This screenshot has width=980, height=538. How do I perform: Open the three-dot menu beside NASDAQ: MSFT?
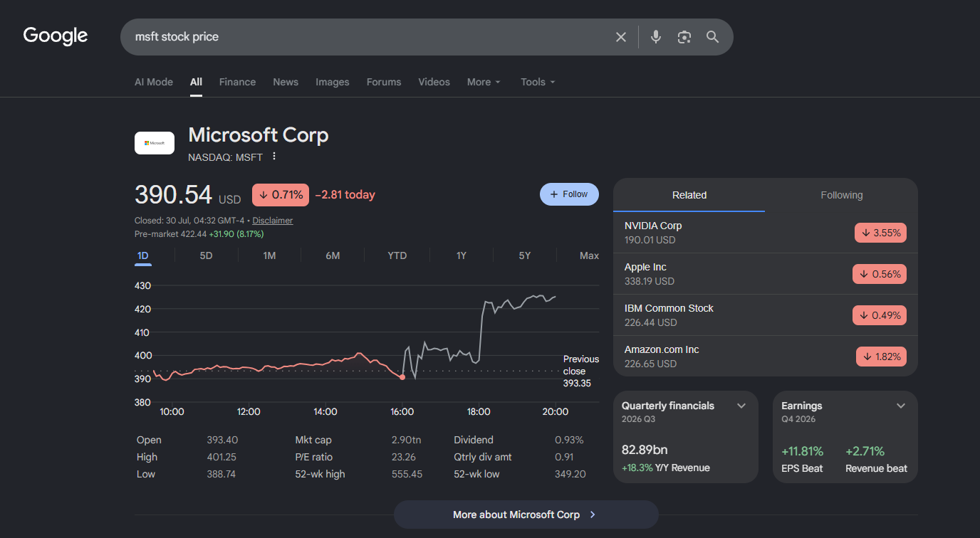click(274, 157)
